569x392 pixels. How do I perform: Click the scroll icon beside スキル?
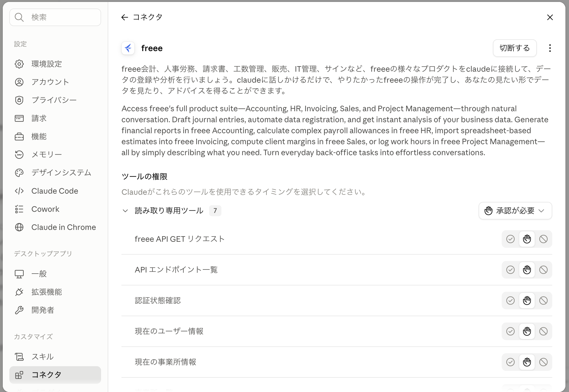pyautogui.click(x=19, y=357)
